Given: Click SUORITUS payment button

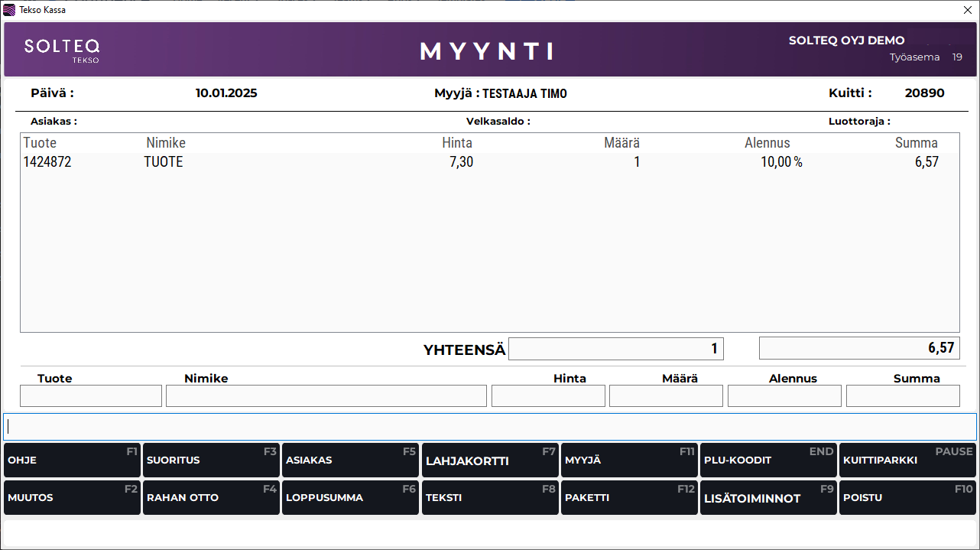Looking at the screenshot, I should [x=211, y=460].
